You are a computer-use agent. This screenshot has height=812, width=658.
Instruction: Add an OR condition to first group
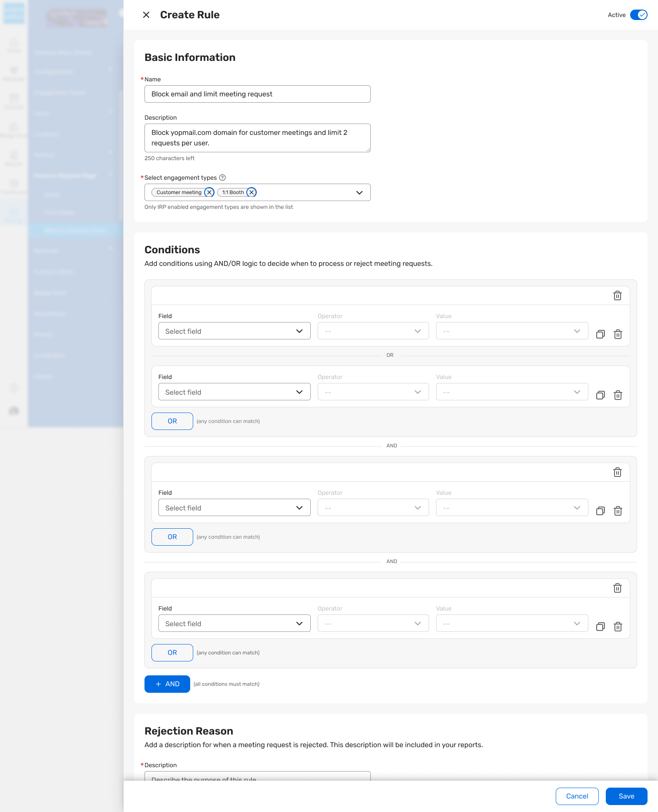[172, 421]
